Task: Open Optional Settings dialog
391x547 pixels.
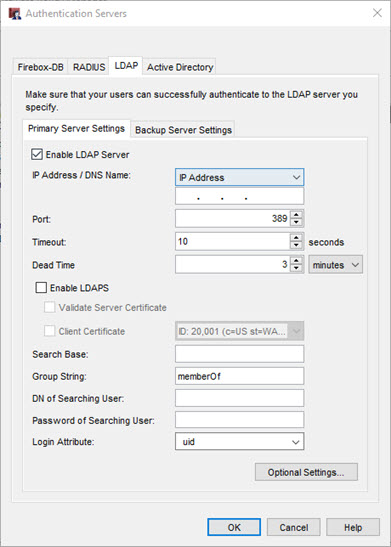Action: [306, 472]
